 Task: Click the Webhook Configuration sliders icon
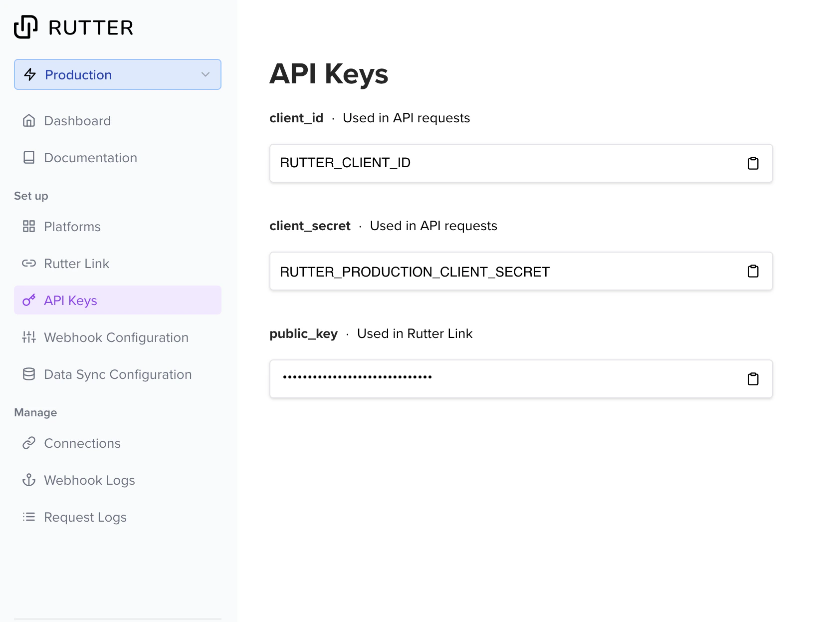pyautogui.click(x=29, y=337)
